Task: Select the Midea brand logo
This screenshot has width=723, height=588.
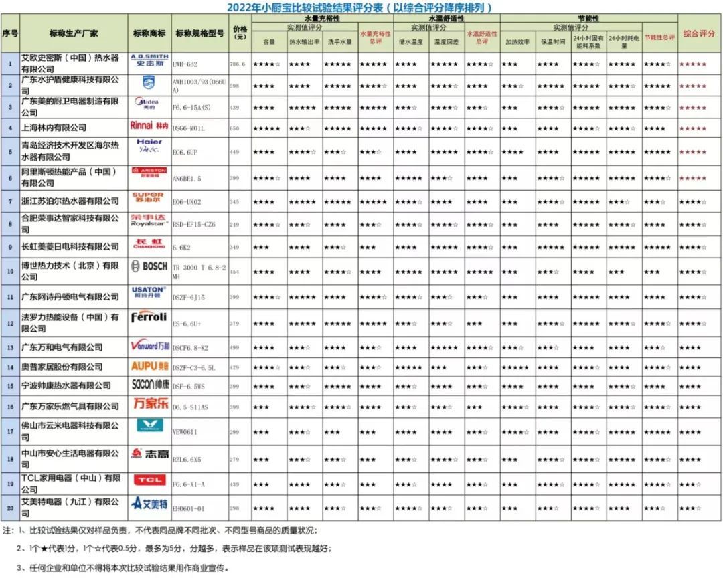Action: [147, 104]
